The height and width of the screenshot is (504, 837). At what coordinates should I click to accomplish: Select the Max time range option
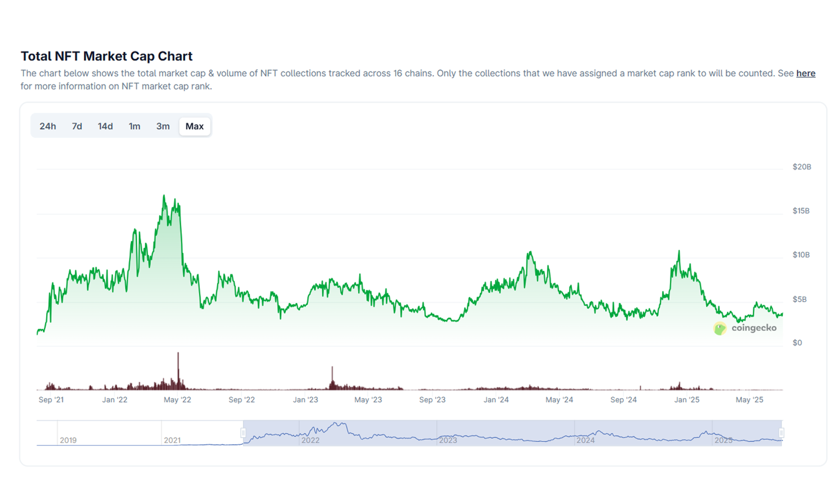pyautogui.click(x=195, y=126)
